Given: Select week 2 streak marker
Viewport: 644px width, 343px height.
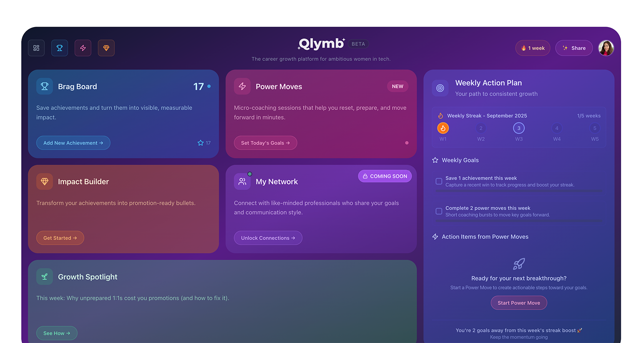Looking at the screenshot, I should 481,128.
